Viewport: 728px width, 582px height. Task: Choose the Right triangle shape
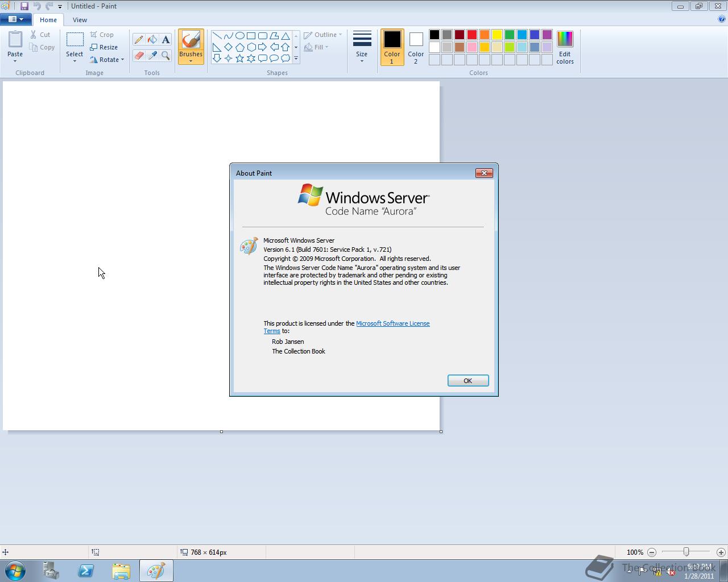tap(217, 47)
